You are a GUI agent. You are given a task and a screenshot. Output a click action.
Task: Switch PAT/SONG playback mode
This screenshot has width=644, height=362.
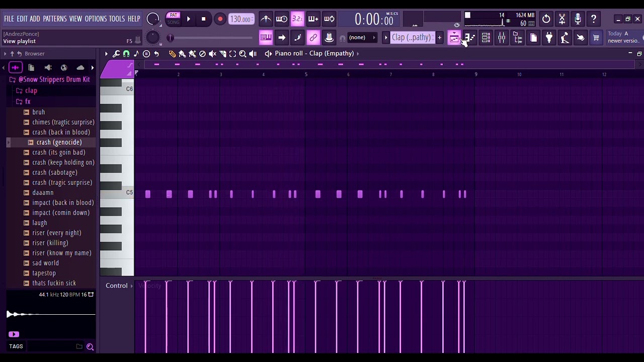(x=173, y=19)
